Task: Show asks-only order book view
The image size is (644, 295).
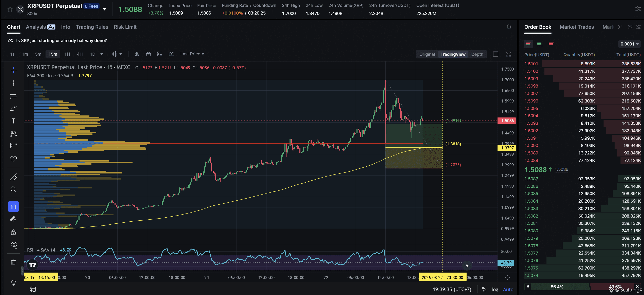Action: click(x=551, y=44)
